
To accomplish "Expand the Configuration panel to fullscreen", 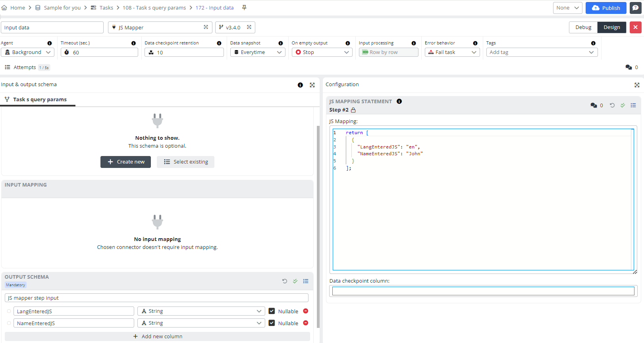I will 637,85.
